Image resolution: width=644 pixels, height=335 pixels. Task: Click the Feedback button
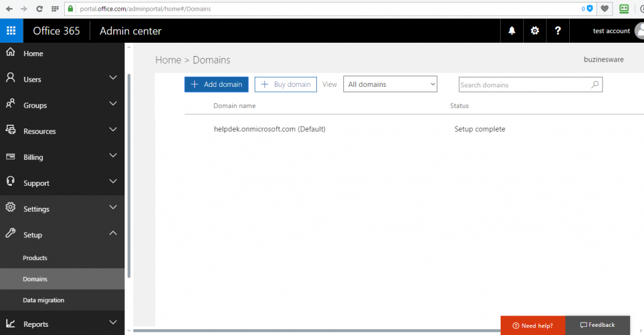(x=597, y=325)
